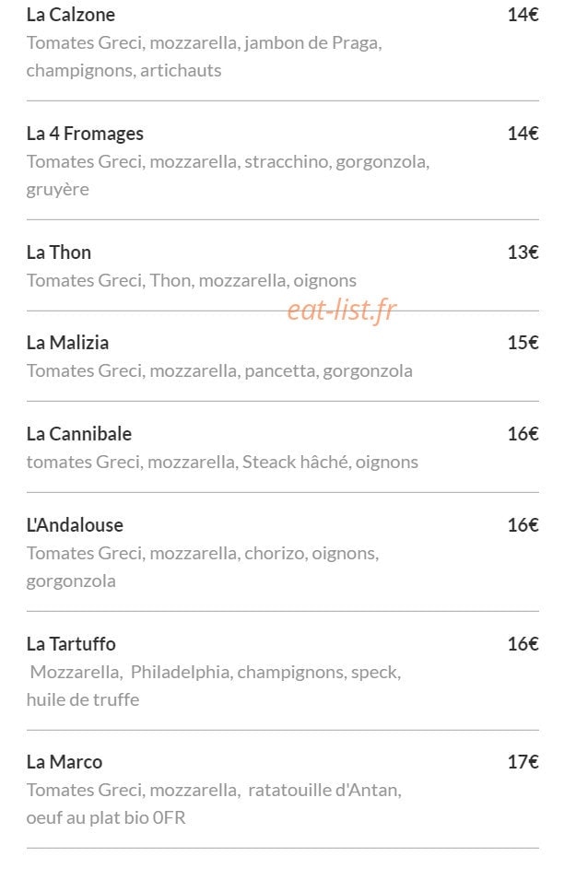Click the La Malizia heading
This screenshot has height=880, width=588.
click(x=67, y=343)
